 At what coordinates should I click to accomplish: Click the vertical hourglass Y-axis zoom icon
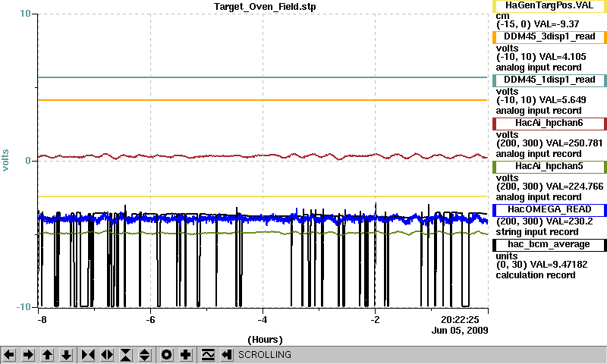tap(126, 355)
